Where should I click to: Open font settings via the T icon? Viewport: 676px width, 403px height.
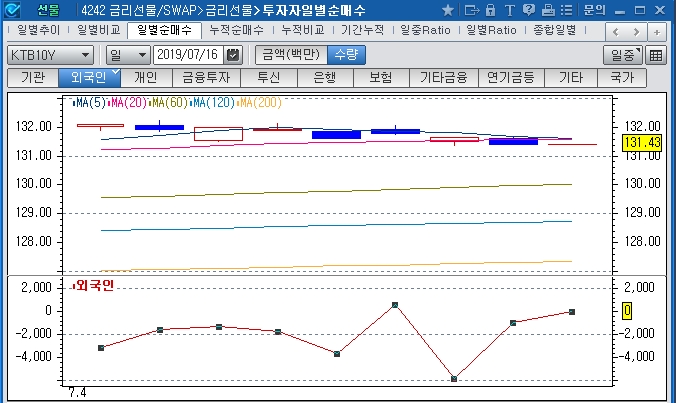point(509,10)
